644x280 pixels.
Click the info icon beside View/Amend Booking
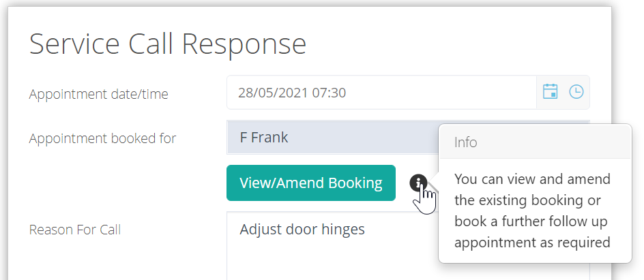click(x=419, y=182)
